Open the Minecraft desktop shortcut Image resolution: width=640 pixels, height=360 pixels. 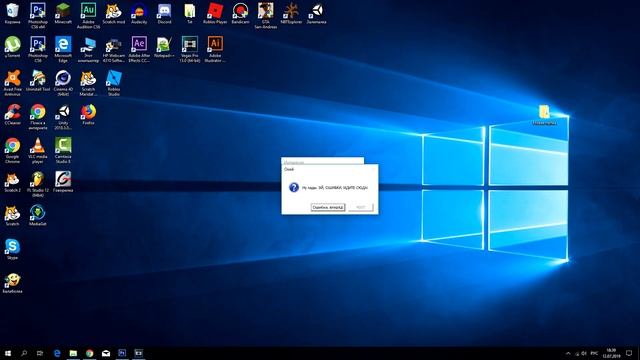[x=63, y=13]
